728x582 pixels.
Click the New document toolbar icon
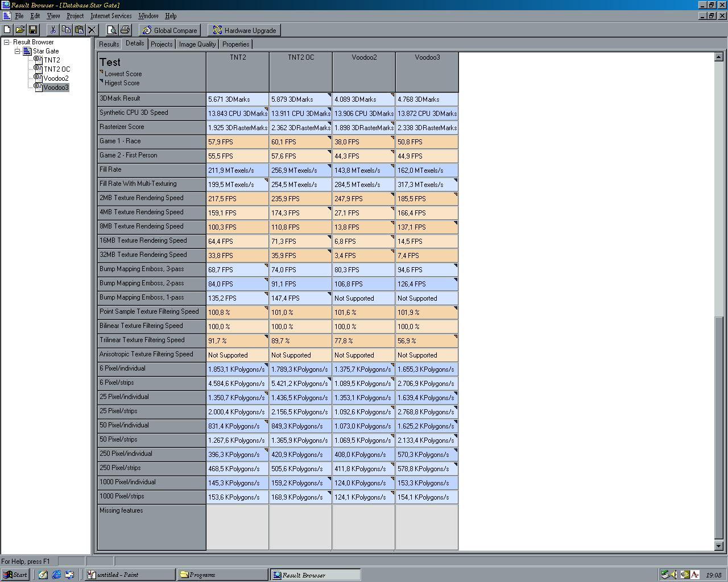click(7, 30)
